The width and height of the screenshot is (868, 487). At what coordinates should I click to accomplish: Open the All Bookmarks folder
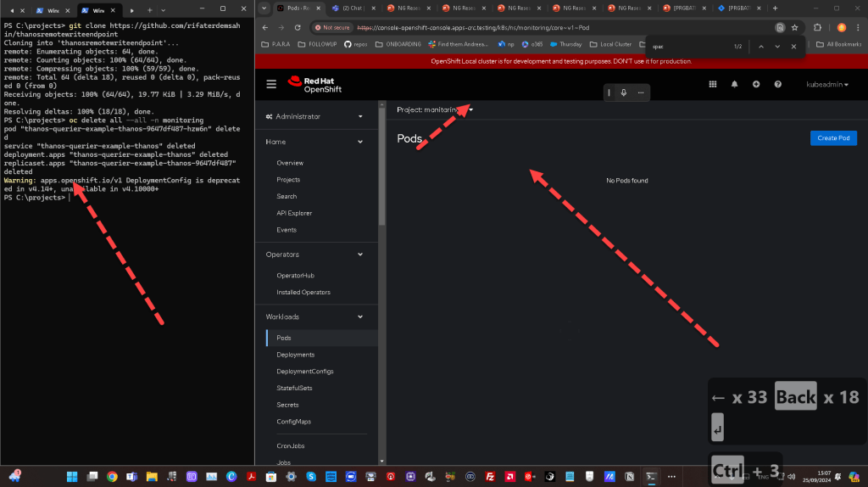(838, 44)
